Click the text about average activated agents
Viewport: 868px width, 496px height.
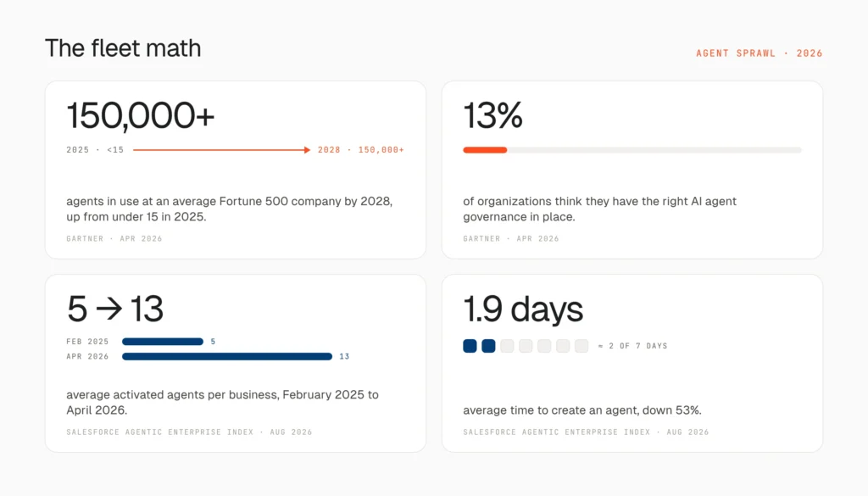pos(223,403)
